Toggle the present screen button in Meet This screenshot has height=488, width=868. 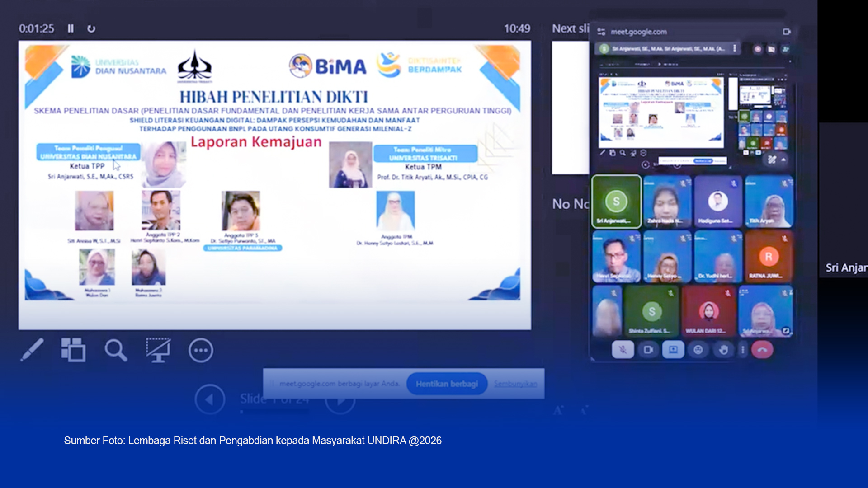(x=673, y=350)
